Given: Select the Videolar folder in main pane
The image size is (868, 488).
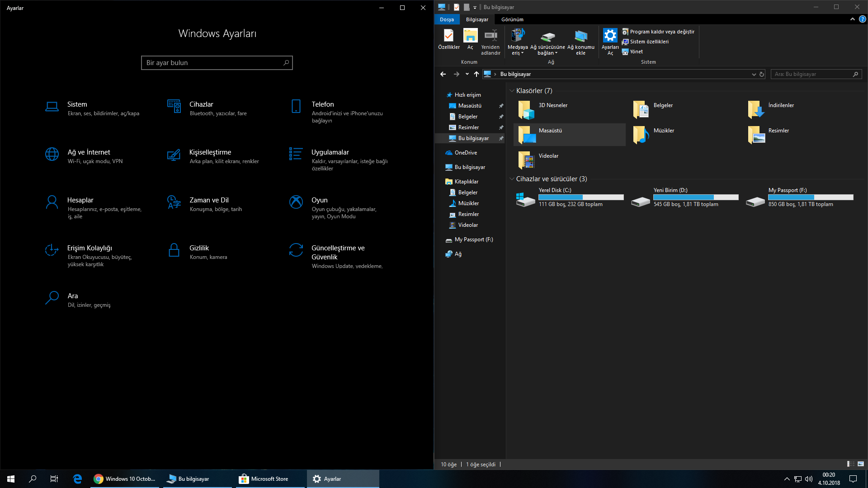Looking at the screenshot, I should coord(569,160).
